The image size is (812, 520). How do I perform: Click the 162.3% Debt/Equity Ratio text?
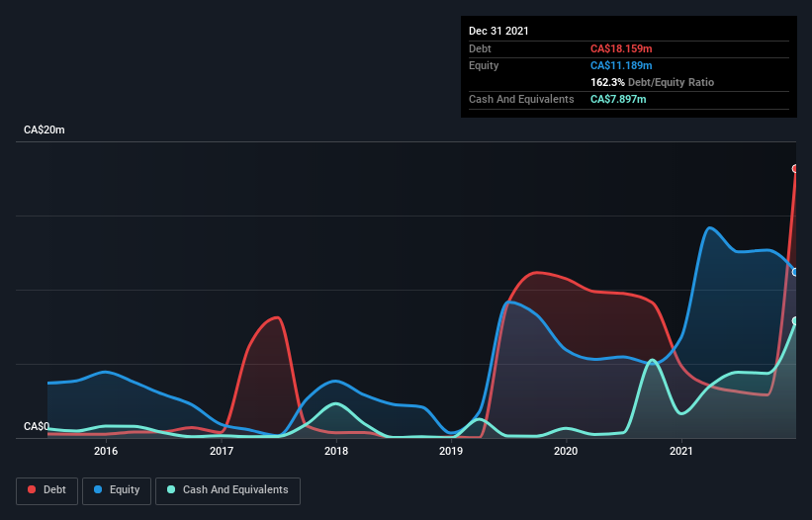point(653,82)
